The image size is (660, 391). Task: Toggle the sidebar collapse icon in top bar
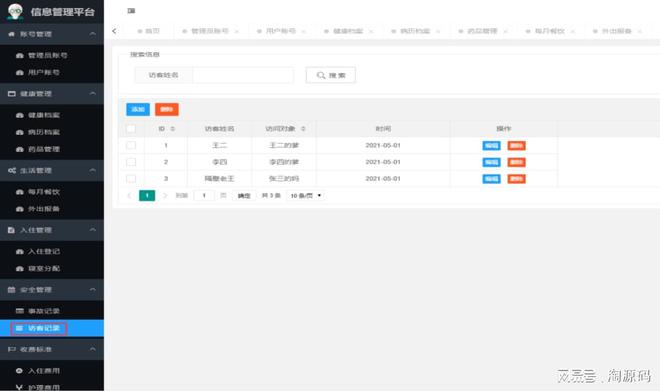coord(131,11)
